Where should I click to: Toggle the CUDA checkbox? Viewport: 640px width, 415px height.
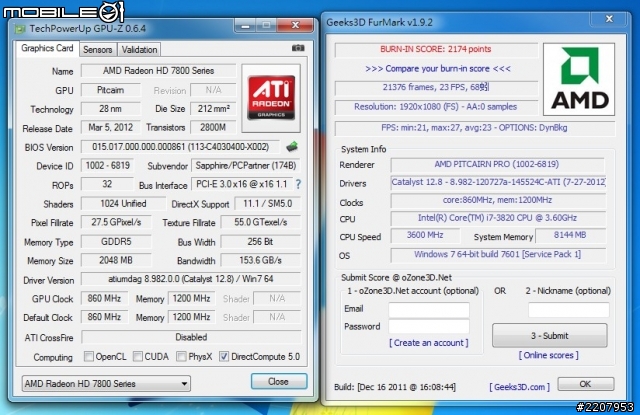click(138, 357)
